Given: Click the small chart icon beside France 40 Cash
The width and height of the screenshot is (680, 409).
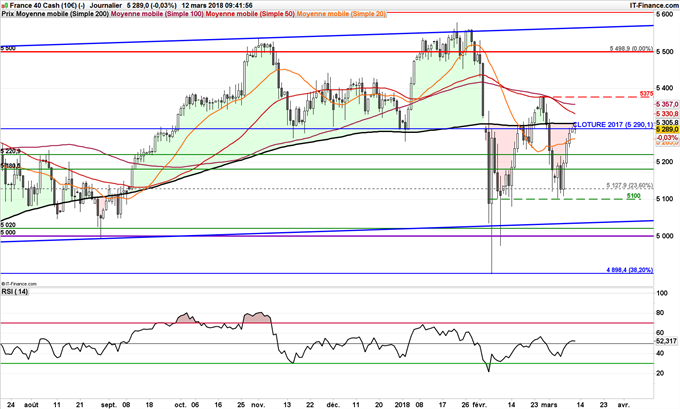Looking at the screenshot, I should point(4,6).
